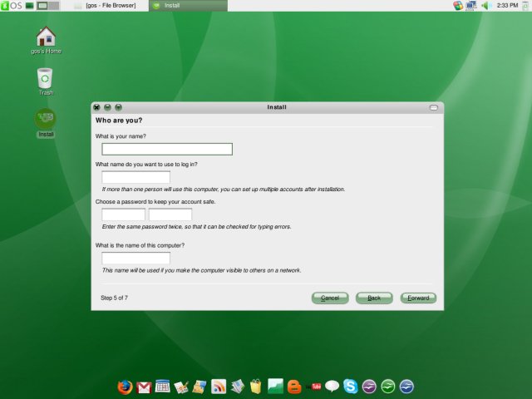This screenshot has height=399, width=532.
Task: Focus the password confirmation field
Action: (x=170, y=214)
